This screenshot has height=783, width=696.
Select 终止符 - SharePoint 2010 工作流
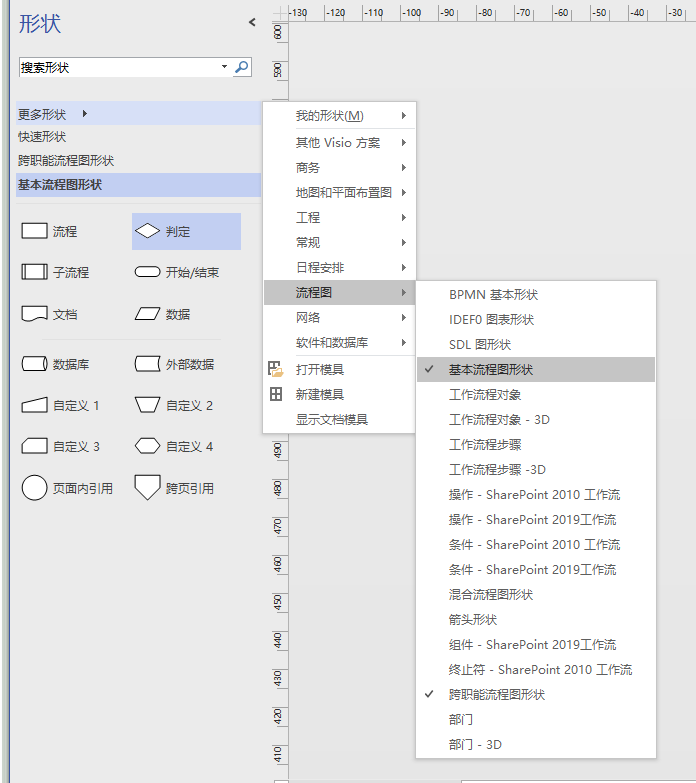[536, 669]
